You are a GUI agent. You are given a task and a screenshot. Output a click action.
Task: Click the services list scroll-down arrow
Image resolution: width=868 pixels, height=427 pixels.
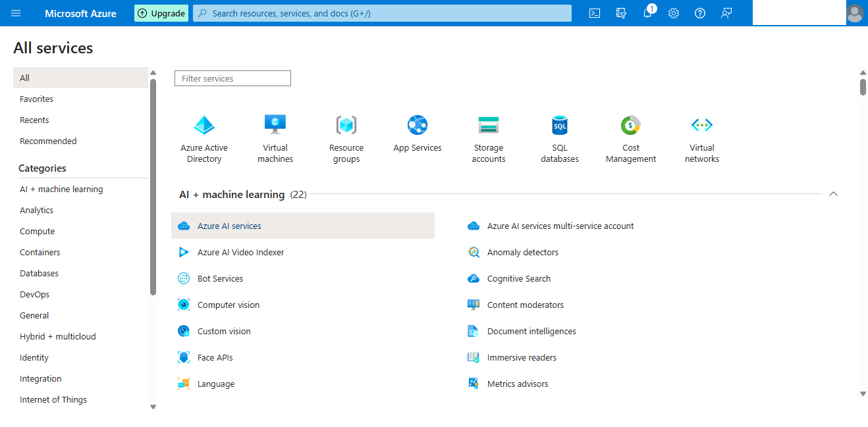(863, 393)
